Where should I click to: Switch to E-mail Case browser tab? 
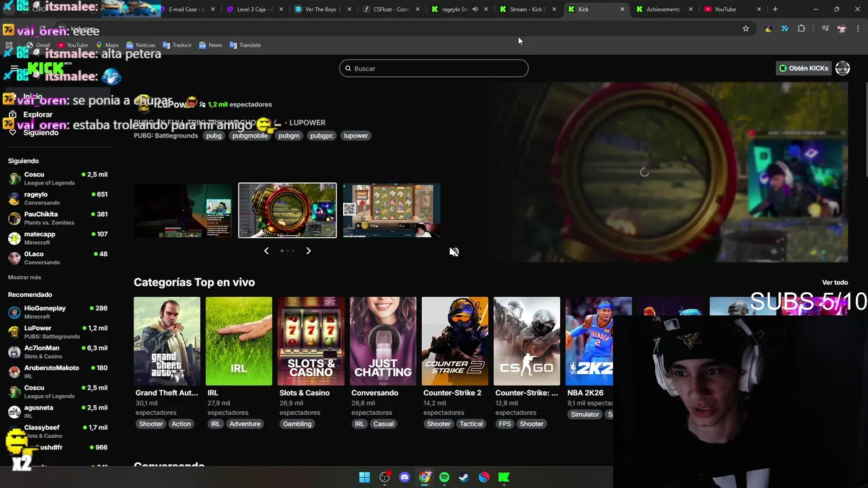pos(186,9)
